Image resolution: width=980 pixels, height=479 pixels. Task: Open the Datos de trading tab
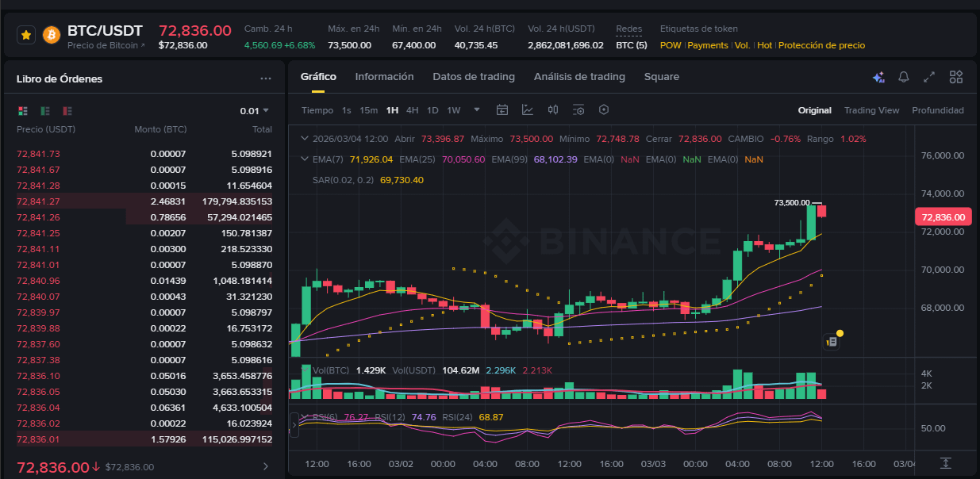tap(474, 77)
